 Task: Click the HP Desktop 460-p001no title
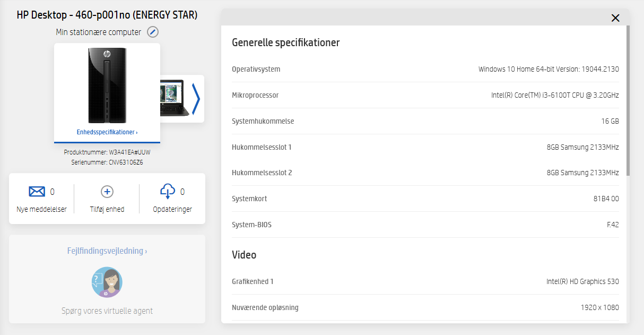tap(107, 15)
